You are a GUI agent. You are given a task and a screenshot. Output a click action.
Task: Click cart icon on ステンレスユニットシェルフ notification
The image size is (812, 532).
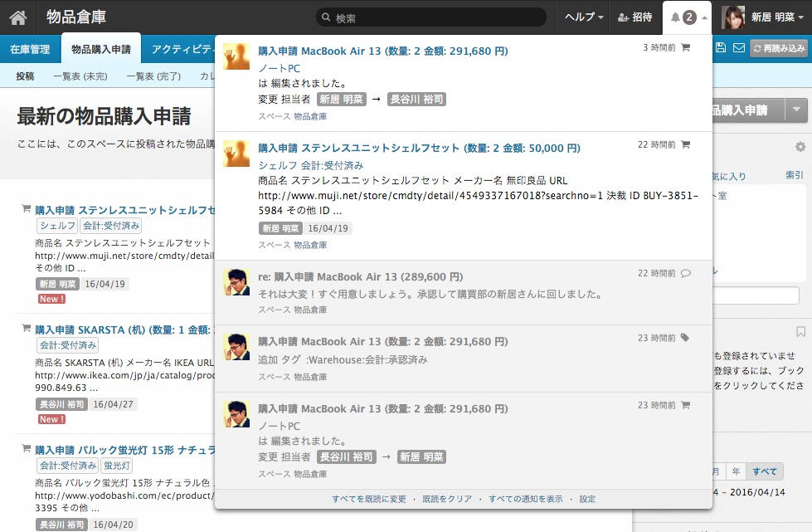pyautogui.click(x=686, y=144)
